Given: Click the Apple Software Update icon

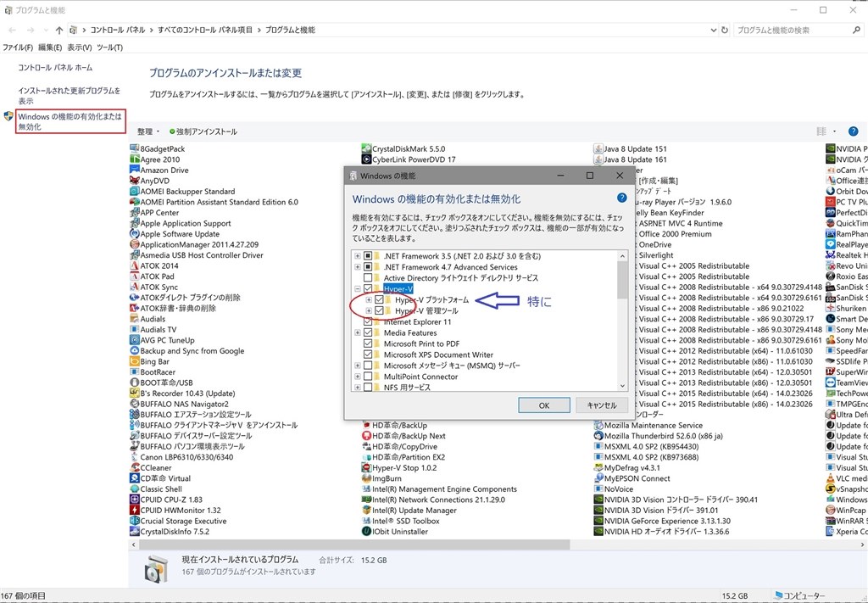Looking at the screenshot, I should point(134,234).
